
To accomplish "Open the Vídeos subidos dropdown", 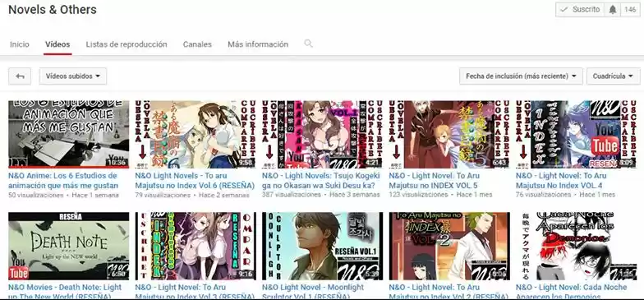I will [x=73, y=76].
